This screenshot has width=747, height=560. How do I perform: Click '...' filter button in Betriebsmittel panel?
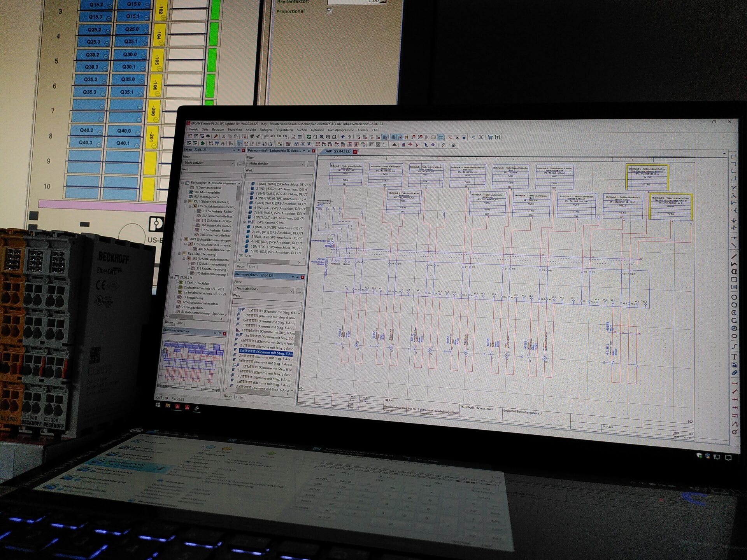[x=310, y=164]
